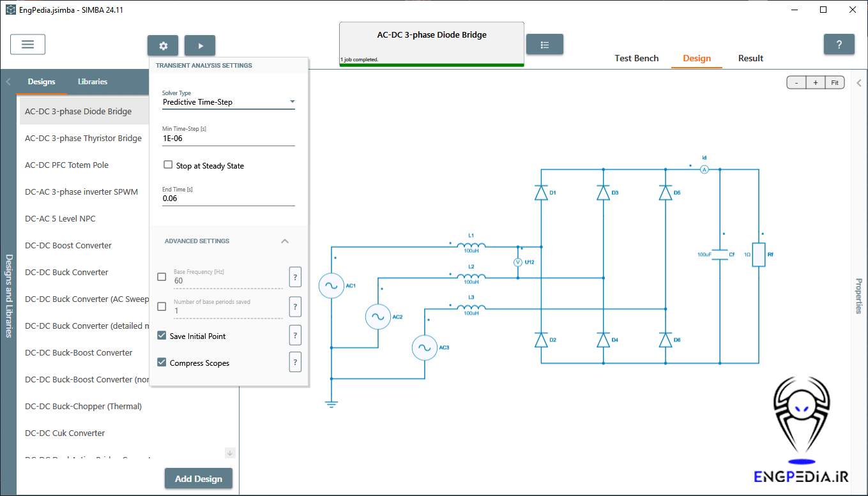Zoom out with the minus button
The height and width of the screenshot is (496, 868).
coord(796,83)
